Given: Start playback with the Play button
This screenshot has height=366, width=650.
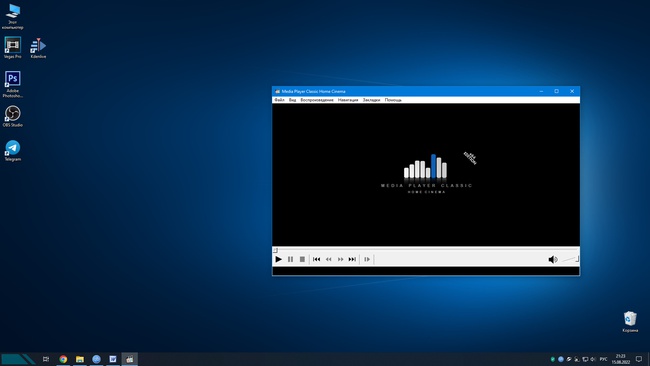Looking at the screenshot, I should pyautogui.click(x=278, y=259).
